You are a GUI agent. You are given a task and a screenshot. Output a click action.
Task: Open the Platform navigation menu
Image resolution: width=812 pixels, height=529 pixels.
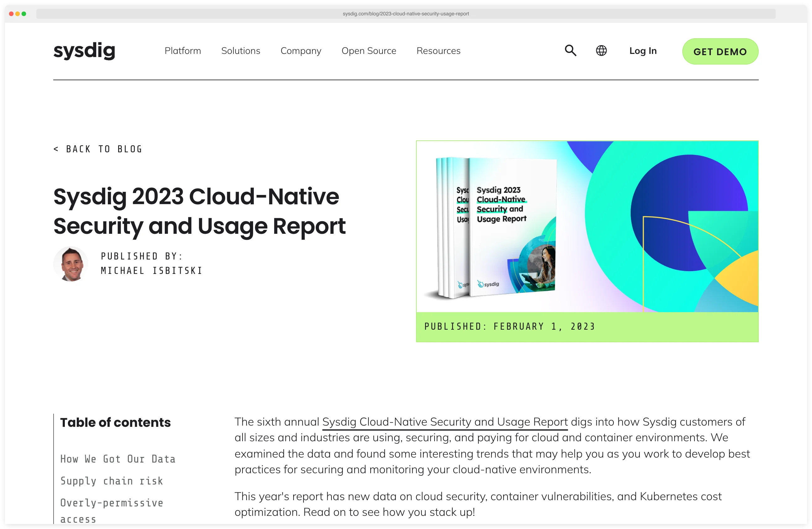[x=183, y=50]
